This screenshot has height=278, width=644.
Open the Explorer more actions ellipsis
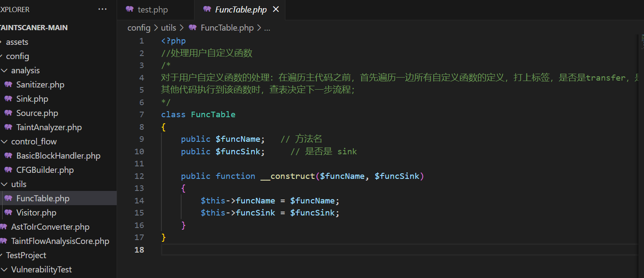coord(102,9)
